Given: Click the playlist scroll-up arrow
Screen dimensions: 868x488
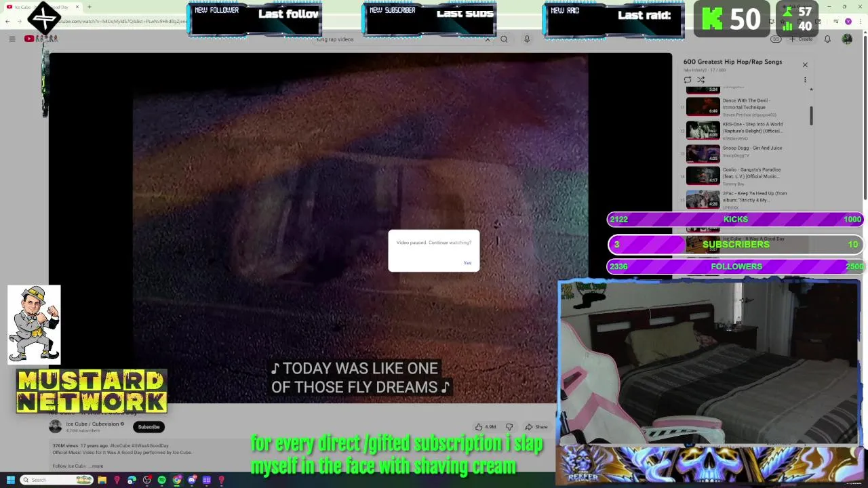Looking at the screenshot, I should (811, 89).
